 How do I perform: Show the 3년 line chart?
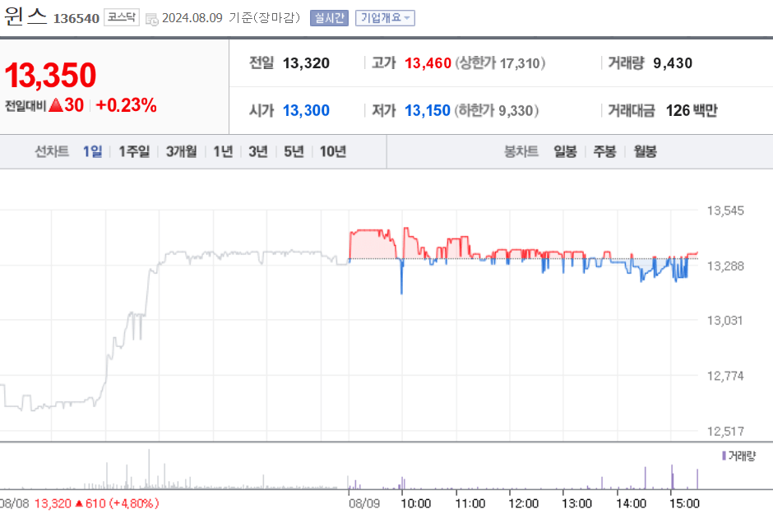[258, 151]
